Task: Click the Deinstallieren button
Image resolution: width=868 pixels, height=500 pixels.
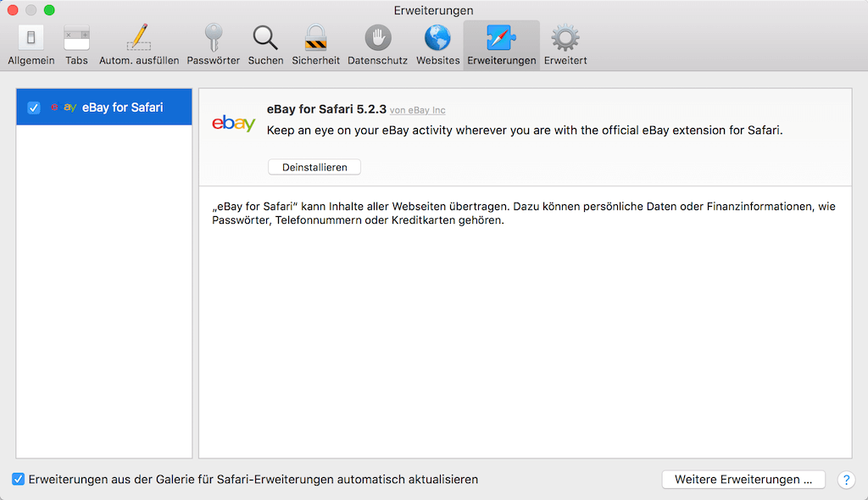Action: (314, 167)
